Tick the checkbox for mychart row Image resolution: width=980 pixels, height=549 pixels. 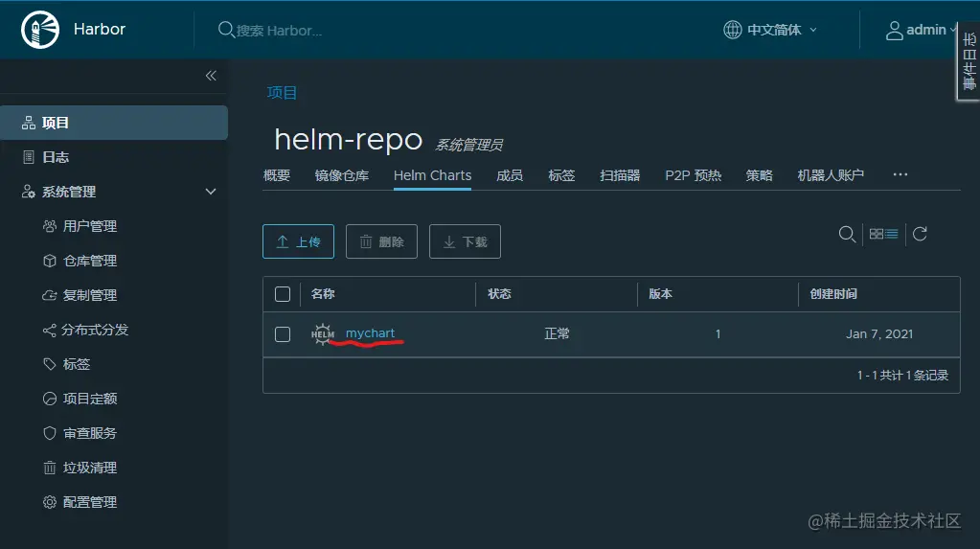click(283, 333)
